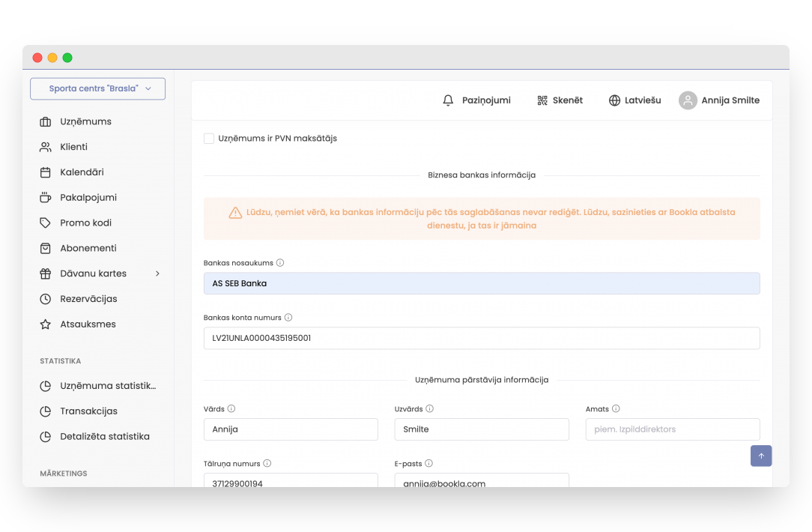The height and width of the screenshot is (532, 812).
Task: Click the globe icon for Latviešu language
Action: [x=614, y=100]
